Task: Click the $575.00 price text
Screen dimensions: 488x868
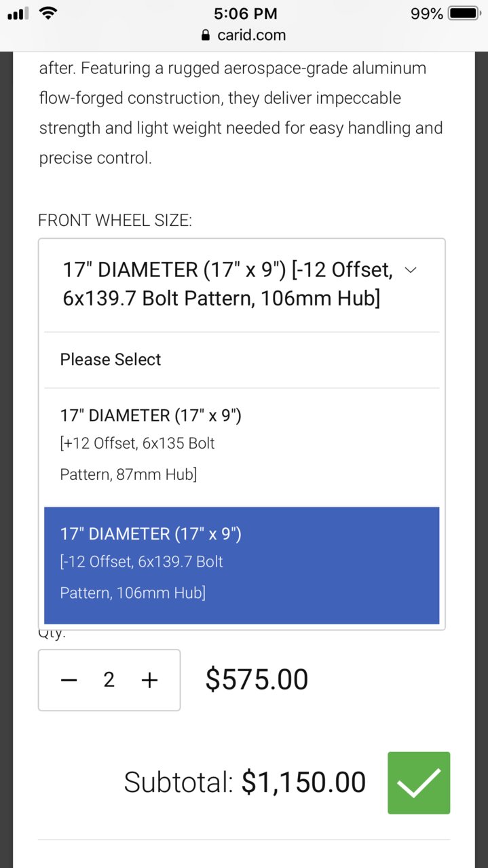Action: pos(257,679)
